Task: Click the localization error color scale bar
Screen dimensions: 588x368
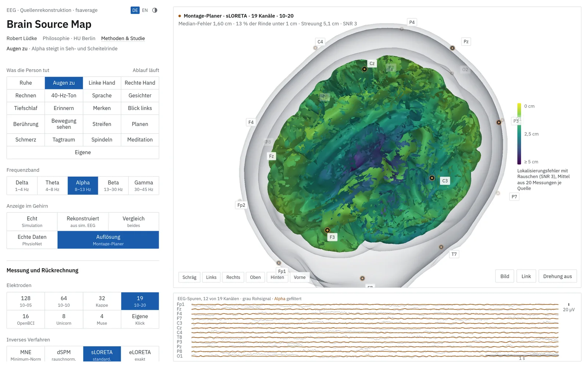Action: 519,134
